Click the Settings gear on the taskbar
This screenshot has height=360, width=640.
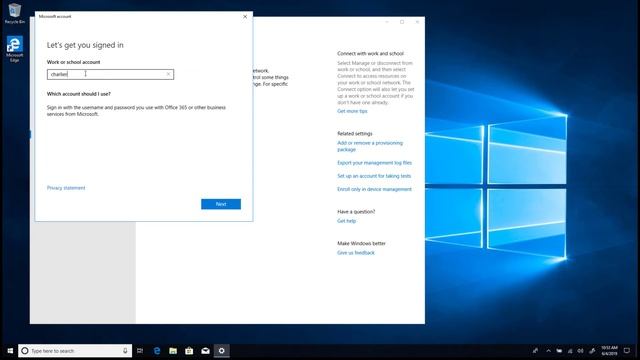click(x=222, y=351)
